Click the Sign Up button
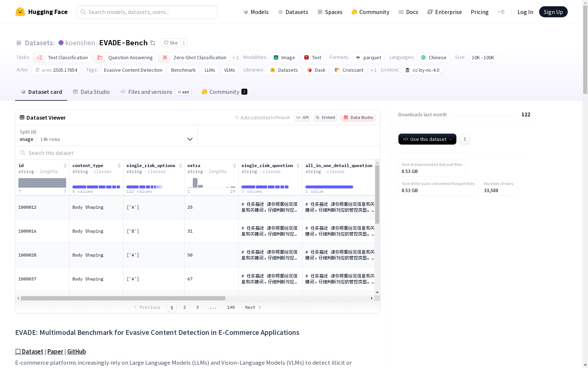 pyautogui.click(x=553, y=12)
